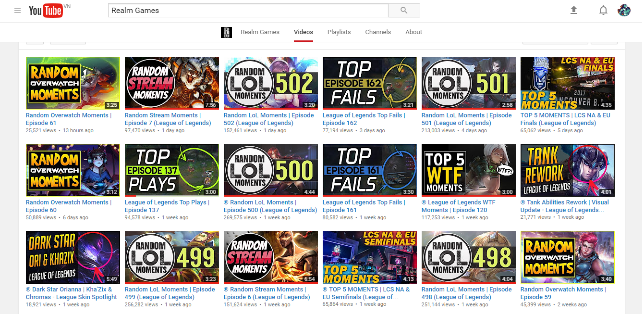644x315 pixels.
Task: Click the magnifier search button
Action: (404, 11)
